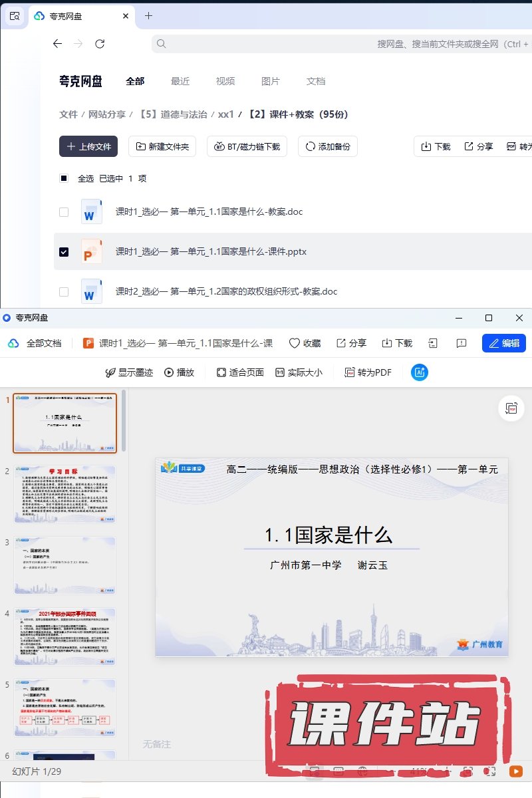Image resolution: width=532 pixels, height=798 pixels.
Task: Click 显示墨迹 to show ink
Action: click(x=129, y=372)
